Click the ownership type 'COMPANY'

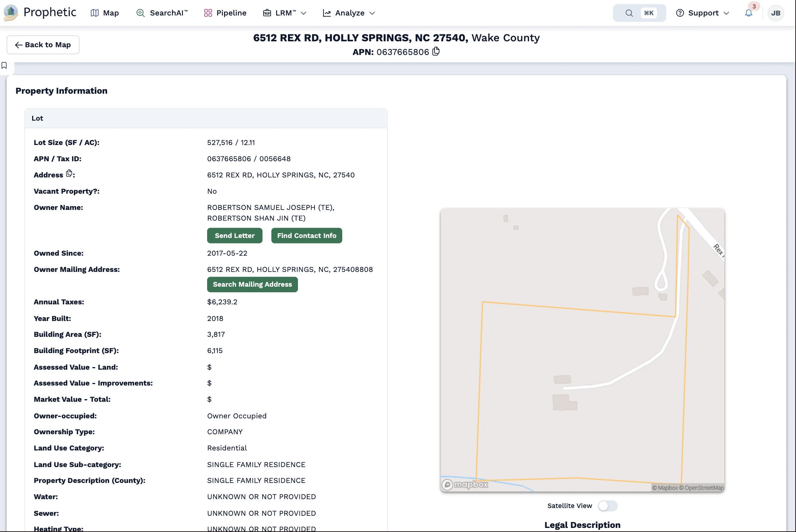[225, 432]
